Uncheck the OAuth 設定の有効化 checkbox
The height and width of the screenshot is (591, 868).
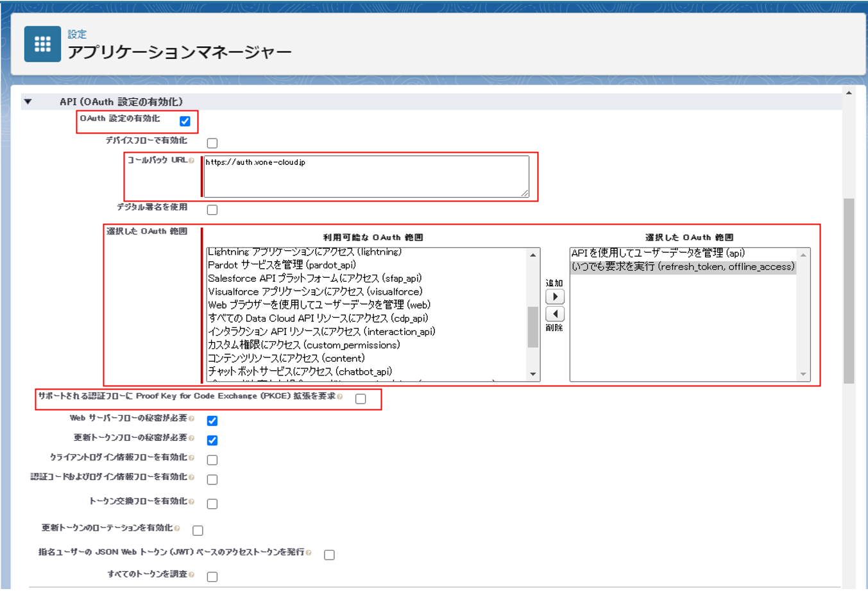[185, 121]
